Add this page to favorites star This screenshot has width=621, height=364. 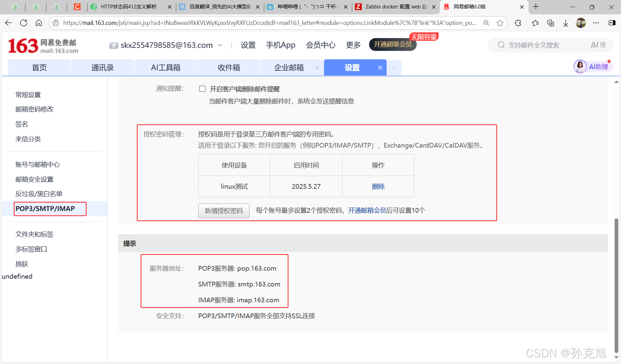[x=500, y=23]
